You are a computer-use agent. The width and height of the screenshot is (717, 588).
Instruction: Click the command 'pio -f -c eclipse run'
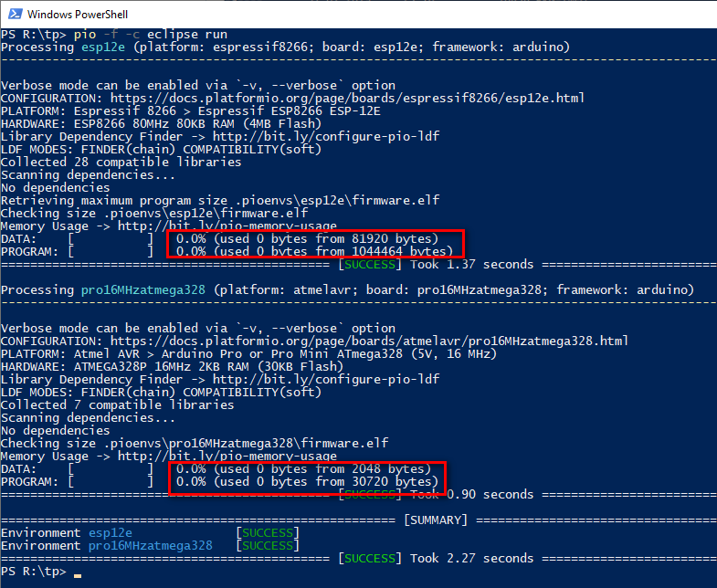click(151, 35)
